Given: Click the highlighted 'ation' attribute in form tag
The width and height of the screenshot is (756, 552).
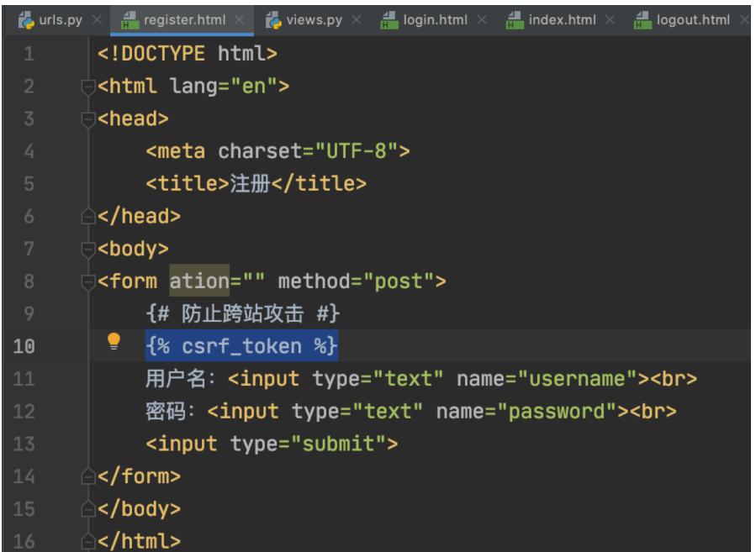Looking at the screenshot, I should click(199, 281).
